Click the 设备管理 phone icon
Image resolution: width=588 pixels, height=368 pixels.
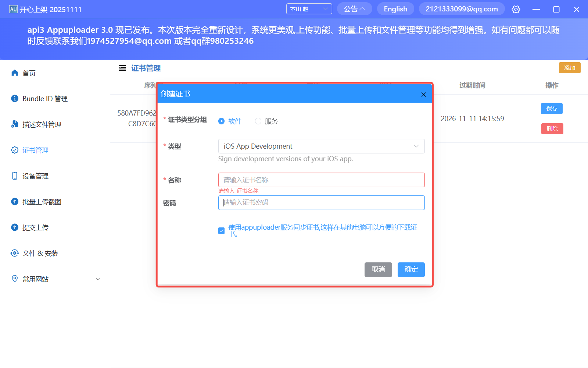point(15,176)
